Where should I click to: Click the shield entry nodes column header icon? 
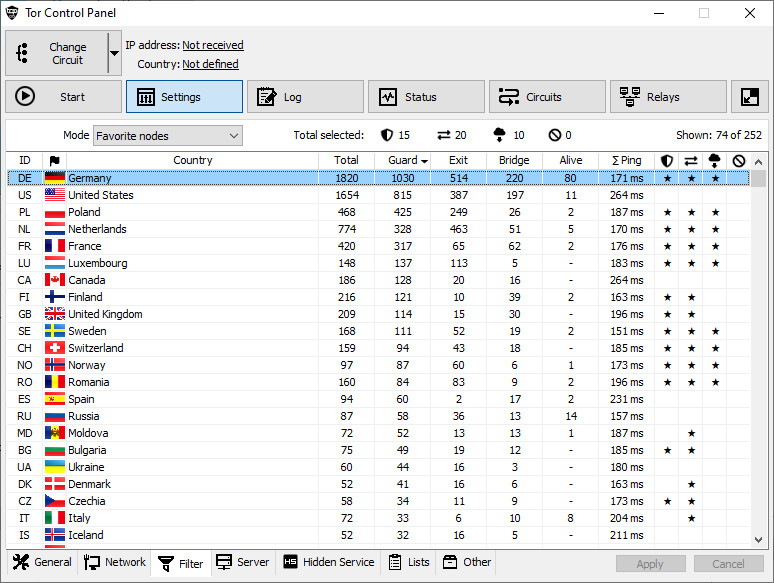click(667, 160)
